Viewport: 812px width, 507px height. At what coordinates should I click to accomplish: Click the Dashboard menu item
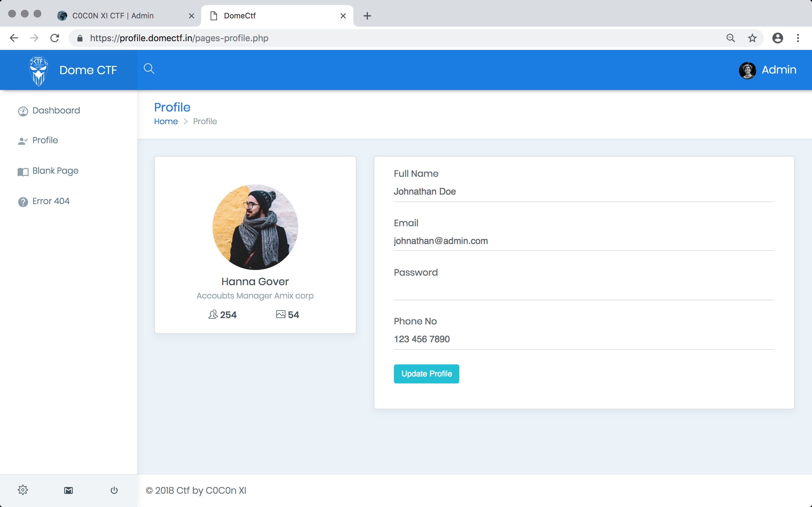(x=57, y=110)
